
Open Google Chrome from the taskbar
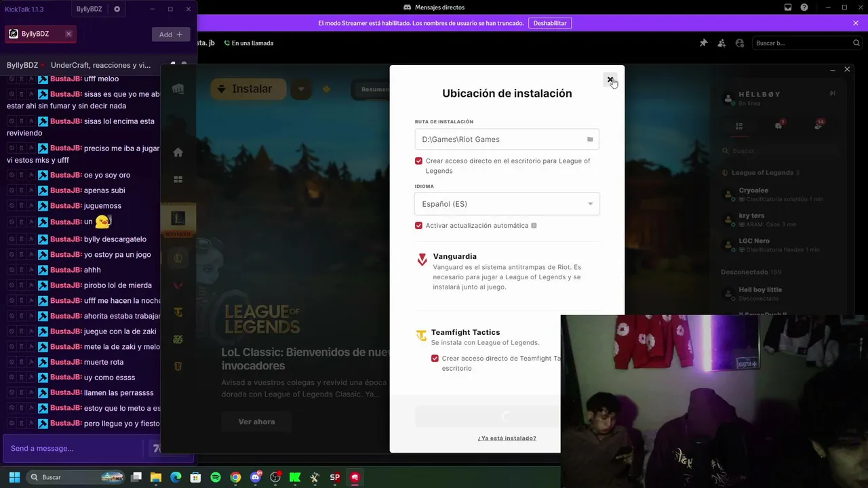[x=235, y=477]
